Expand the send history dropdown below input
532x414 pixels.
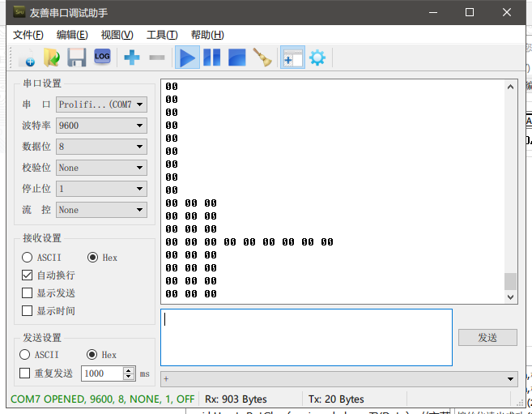[x=510, y=379]
